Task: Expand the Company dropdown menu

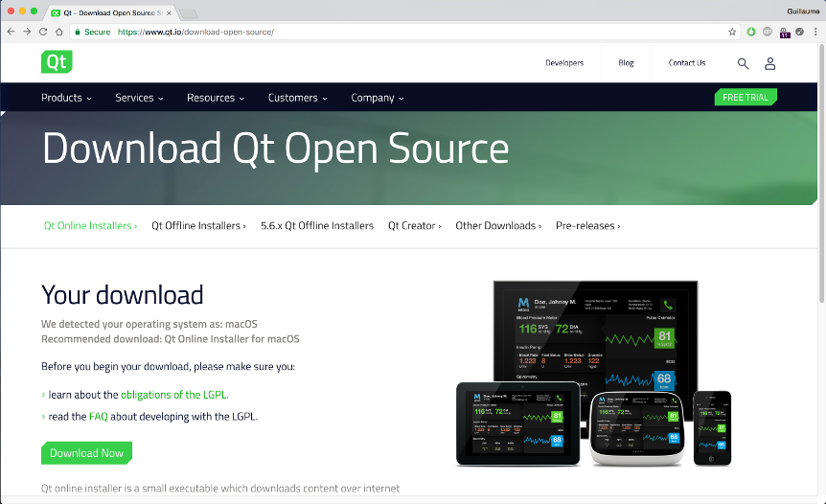Action: (x=378, y=98)
